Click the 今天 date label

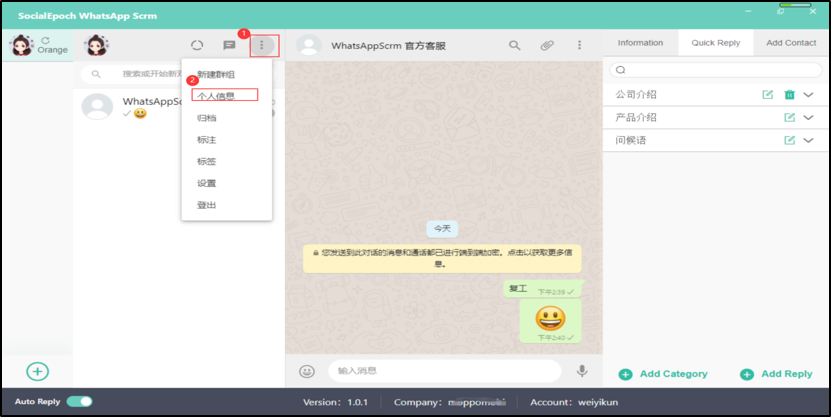click(x=442, y=228)
